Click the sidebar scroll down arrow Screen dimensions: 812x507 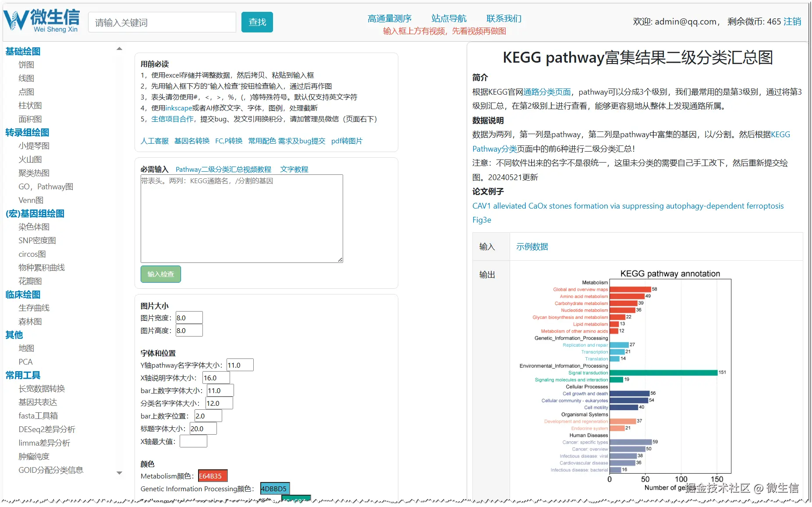tap(119, 473)
